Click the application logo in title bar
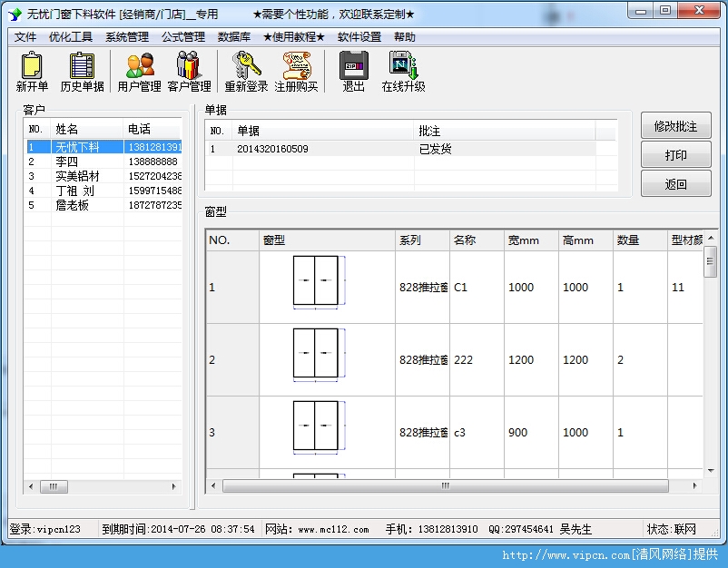 [x=15, y=15]
